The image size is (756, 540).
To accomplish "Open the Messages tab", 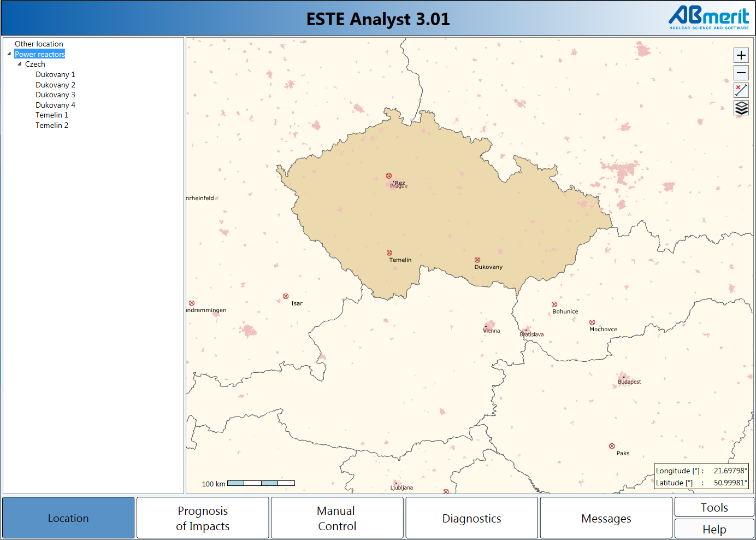I will click(606, 518).
